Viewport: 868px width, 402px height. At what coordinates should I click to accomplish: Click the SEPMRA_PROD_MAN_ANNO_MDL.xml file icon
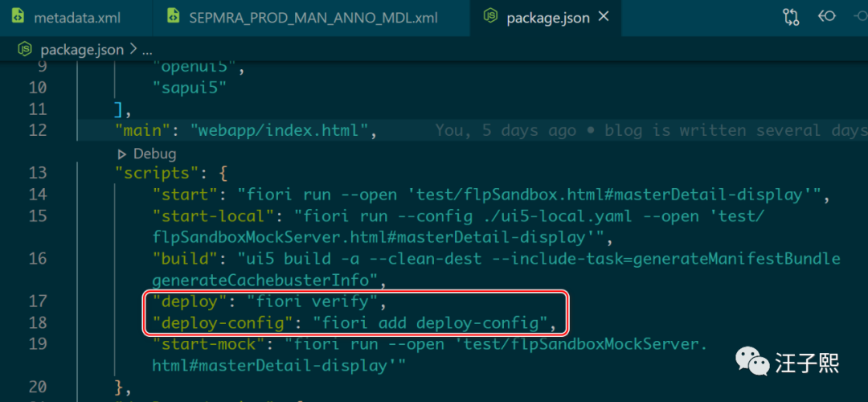click(x=174, y=17)
